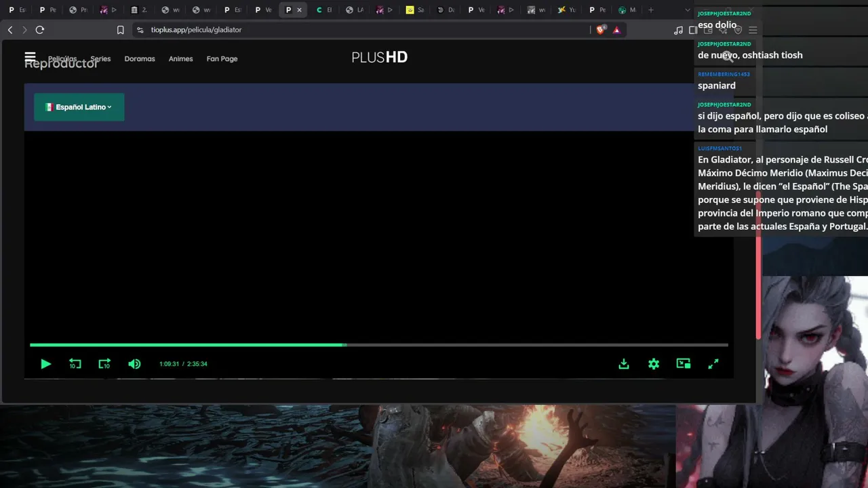
Task: Reload the current page
Action: click(40, 30)
